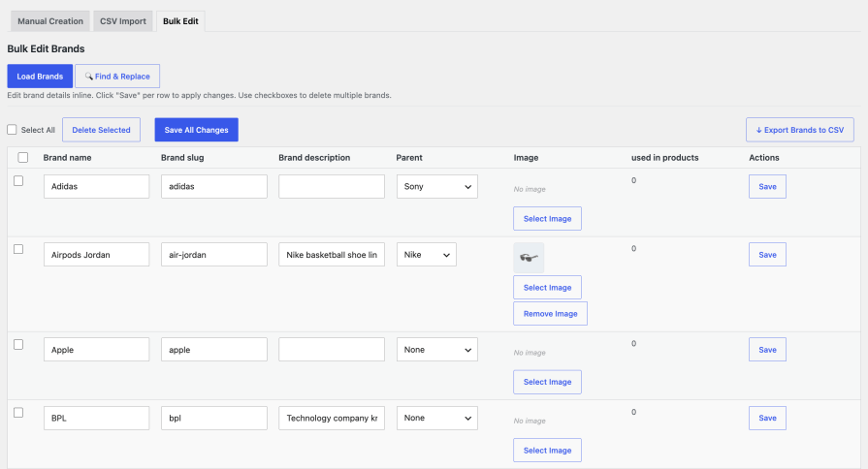Edit the Adidas brand name field
This screenshot has height=469, width=868.
tap(96, 186)
